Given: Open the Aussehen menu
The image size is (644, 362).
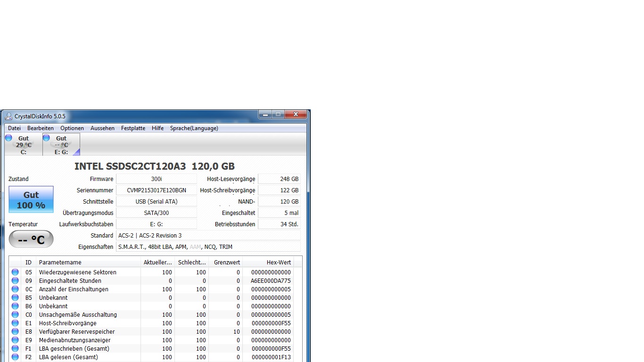Looking at the screenshot, I should (102, 128).
